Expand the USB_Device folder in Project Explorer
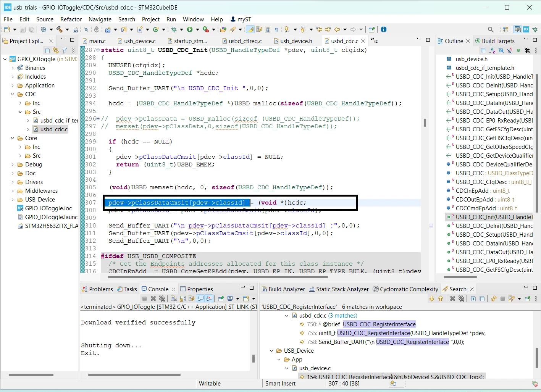 point(13,200)
